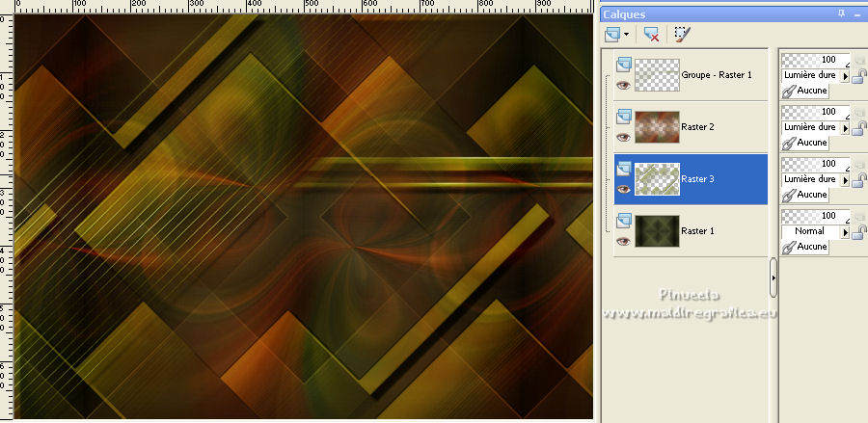Click thumbnail of Raster 2 layer
Image resolution: width=868 pixels, height=423 pixels.
[x=657, y=127]
